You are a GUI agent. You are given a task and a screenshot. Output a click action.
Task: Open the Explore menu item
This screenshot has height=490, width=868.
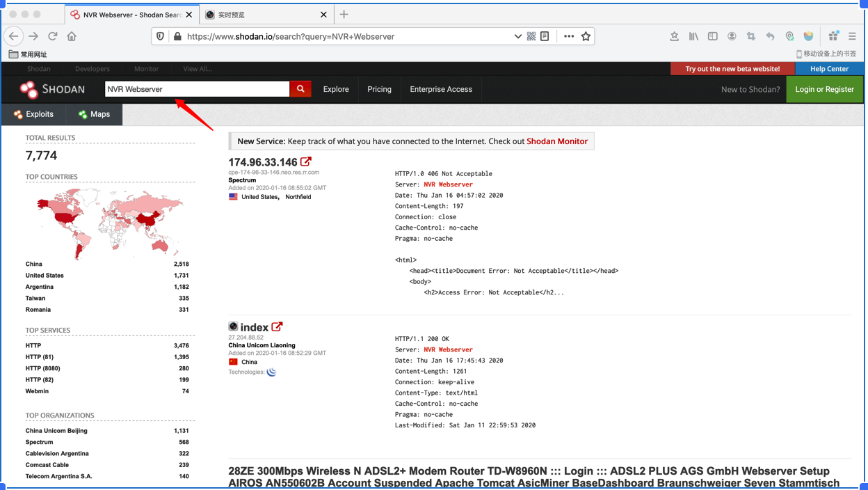[x=336, y=89]
